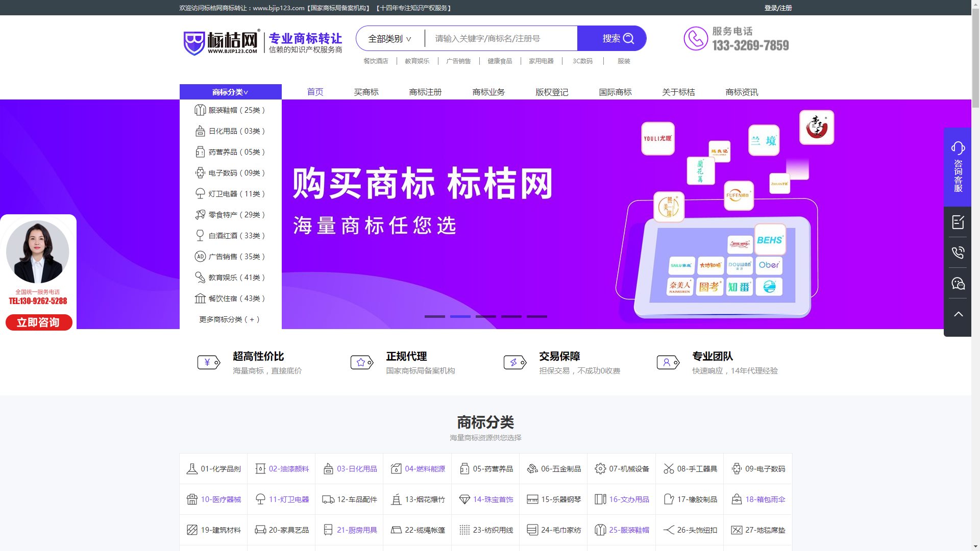Viewport: 980px width, 551px height.
Task: Click the search magnifier icon
Action: click(628, 38)
